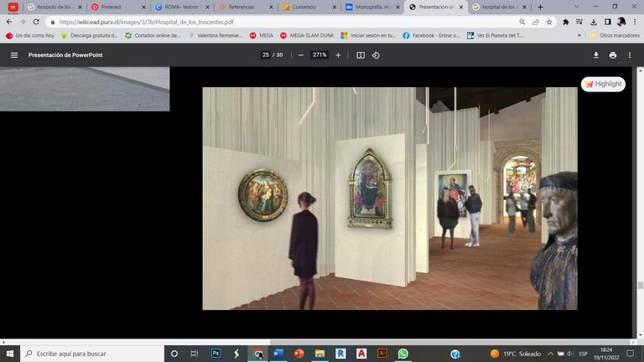The image size is (644, 362).
Task: Switch to the 'hospicio de los' tab
Action: pyautogui.click(x=55, y=7)
